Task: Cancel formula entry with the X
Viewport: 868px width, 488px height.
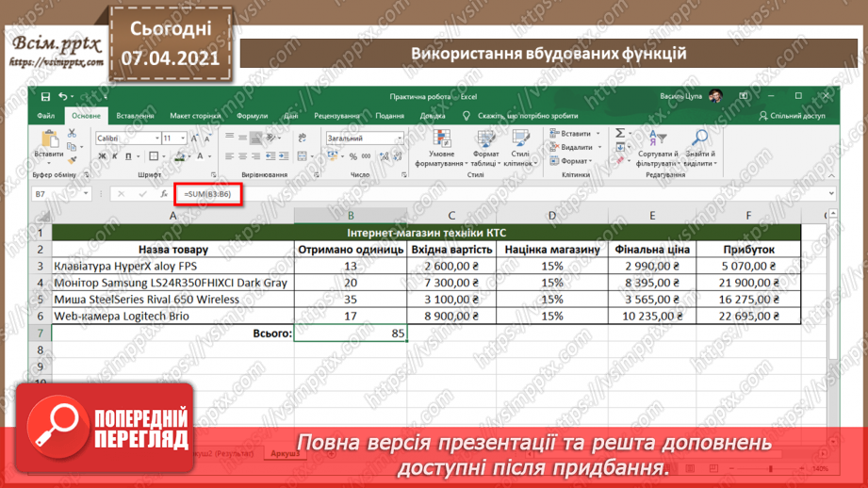Action: coord(121,194)
